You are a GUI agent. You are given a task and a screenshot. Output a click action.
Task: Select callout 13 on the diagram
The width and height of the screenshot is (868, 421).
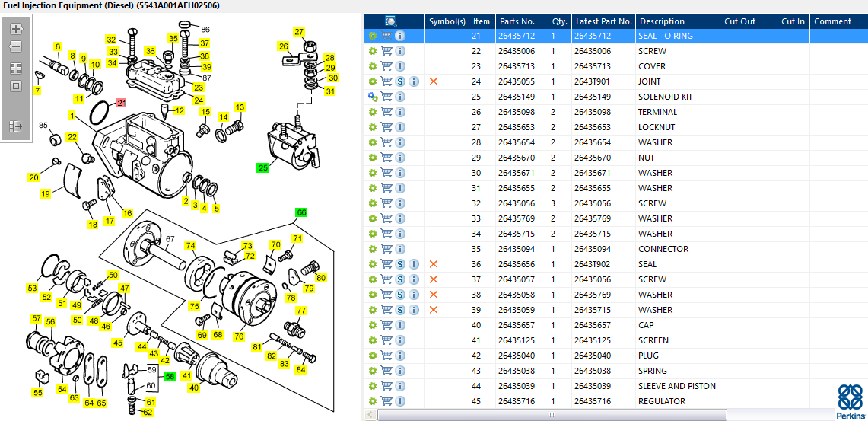coord(239,107)
